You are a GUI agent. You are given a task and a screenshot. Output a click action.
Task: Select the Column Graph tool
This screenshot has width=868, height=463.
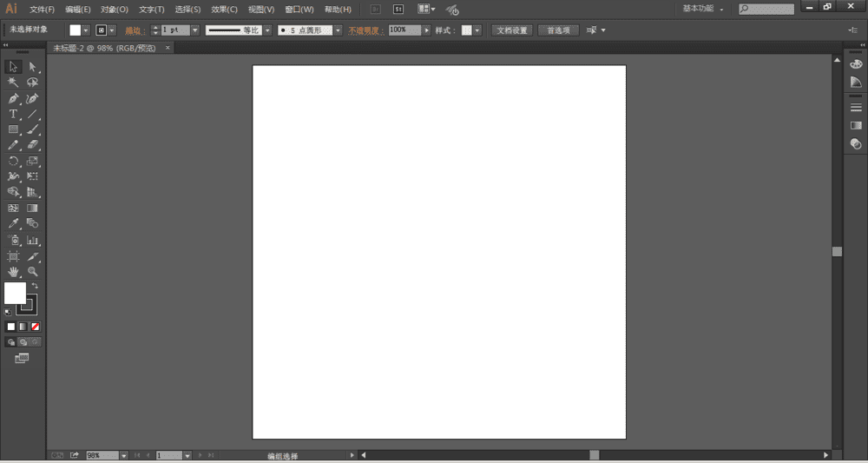pos(32,241)
